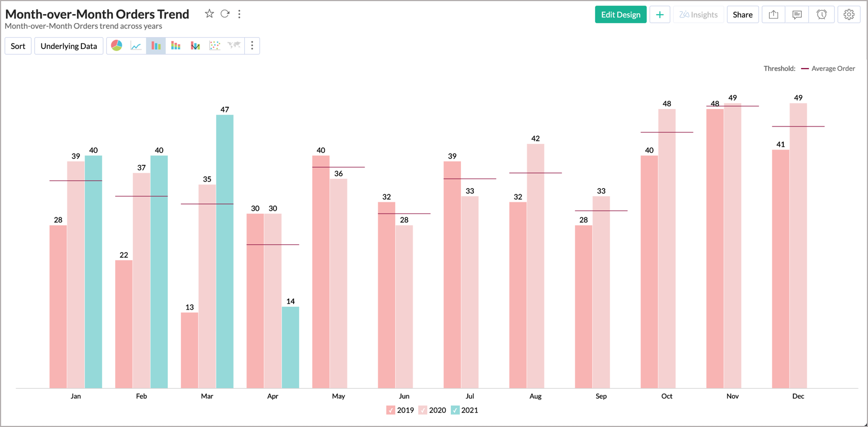Select the map chart type
The width and height of the screenshot is (868, 427).
(234, 46)
